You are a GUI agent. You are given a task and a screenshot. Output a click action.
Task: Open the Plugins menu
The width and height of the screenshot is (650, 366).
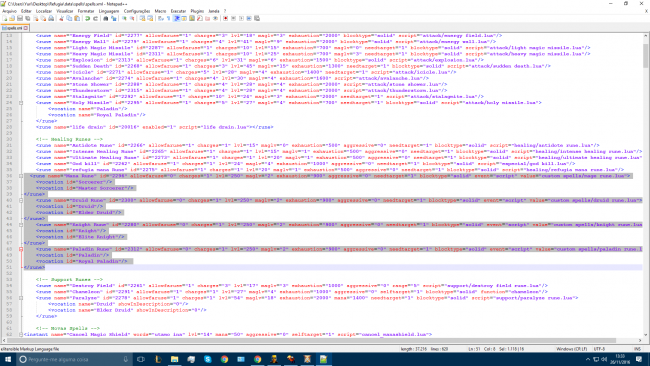coord(197,11)
